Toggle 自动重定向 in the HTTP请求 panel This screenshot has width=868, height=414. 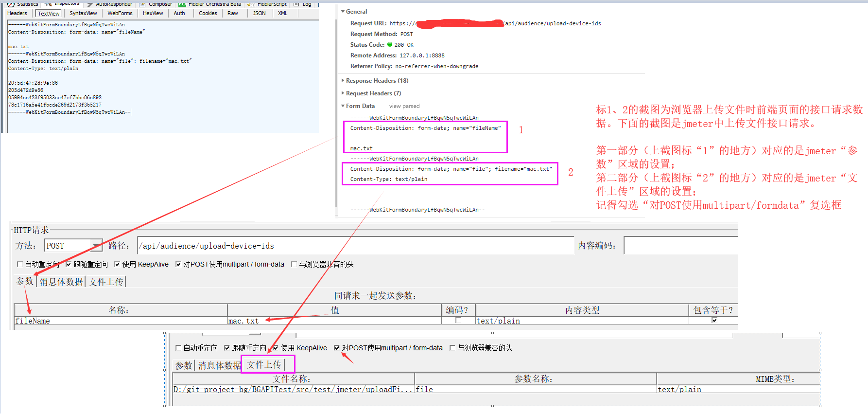pyautogui.click(x=20, y=264)
